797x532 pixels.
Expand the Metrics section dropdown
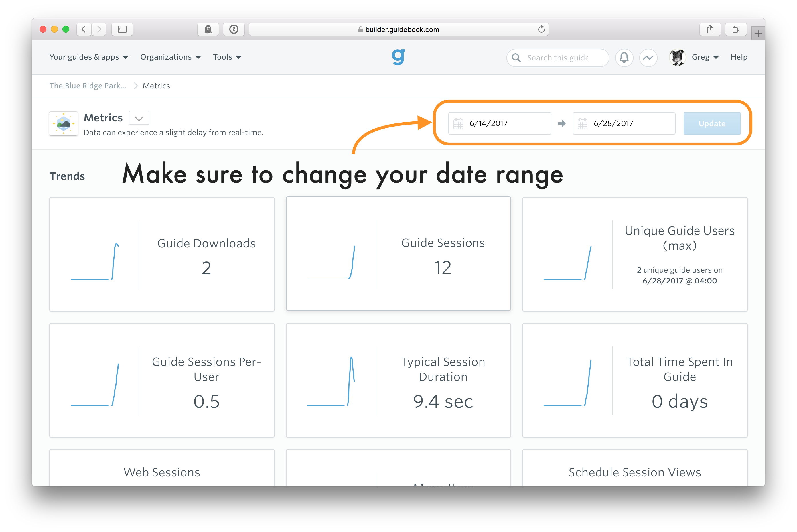coord(139,118)
